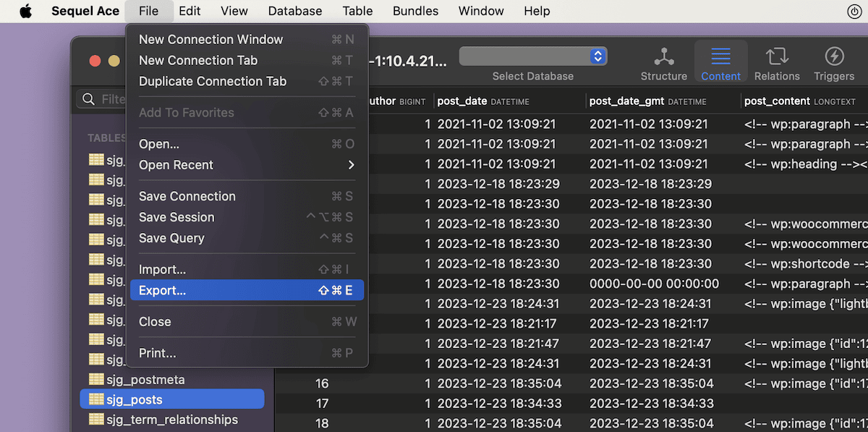The image size is (868, 432).
Task: Expand the Open Recent submenu
Action: 247,165
